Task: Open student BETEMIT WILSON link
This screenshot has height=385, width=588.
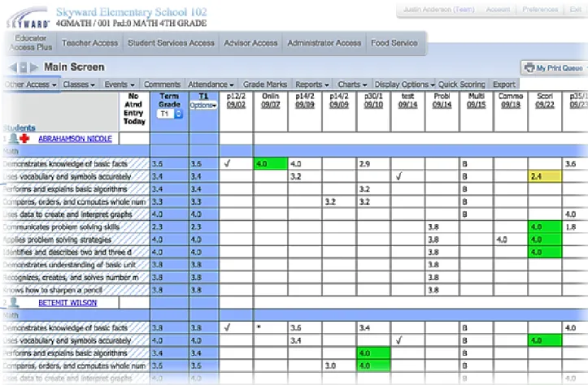Action: 68,303
